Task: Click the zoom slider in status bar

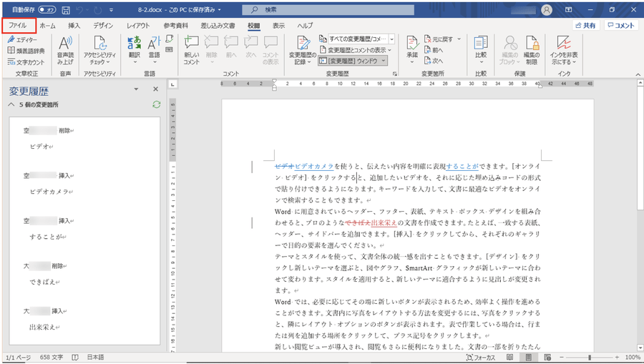Action: (x=589, y=357)
